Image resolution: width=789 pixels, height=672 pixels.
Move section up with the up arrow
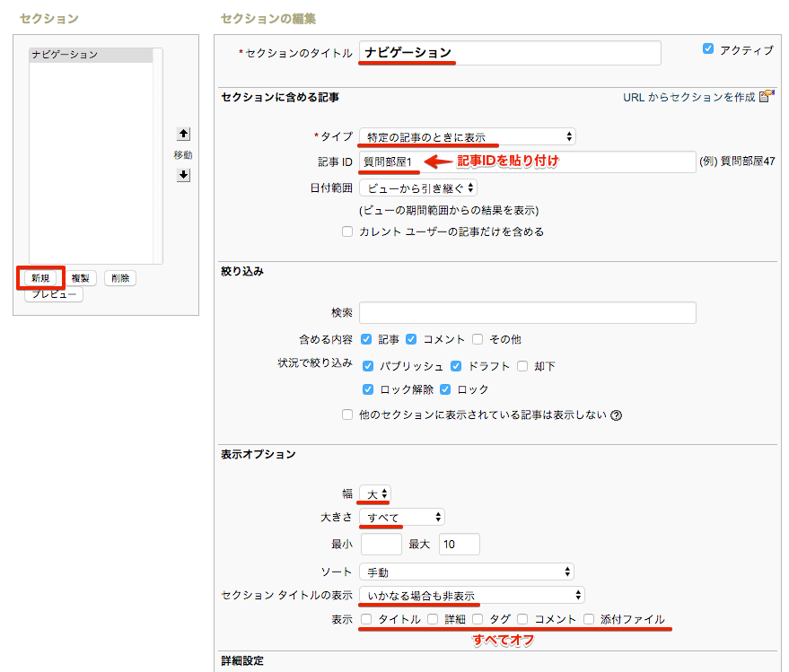(184, 134)
